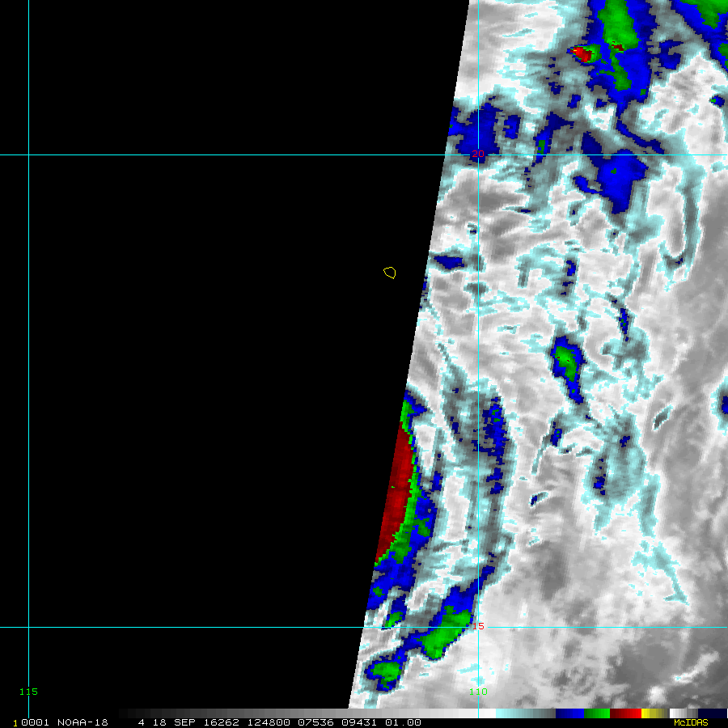
Task: Click the red latitude label 15
Action: [478, 626]
